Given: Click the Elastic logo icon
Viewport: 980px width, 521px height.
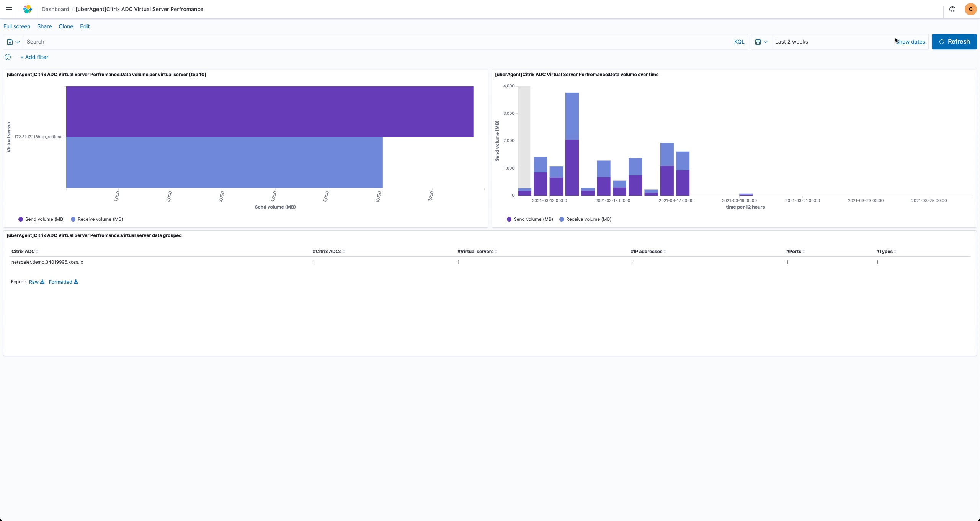Looking at the screenshot, I should [x=28, y=9].
